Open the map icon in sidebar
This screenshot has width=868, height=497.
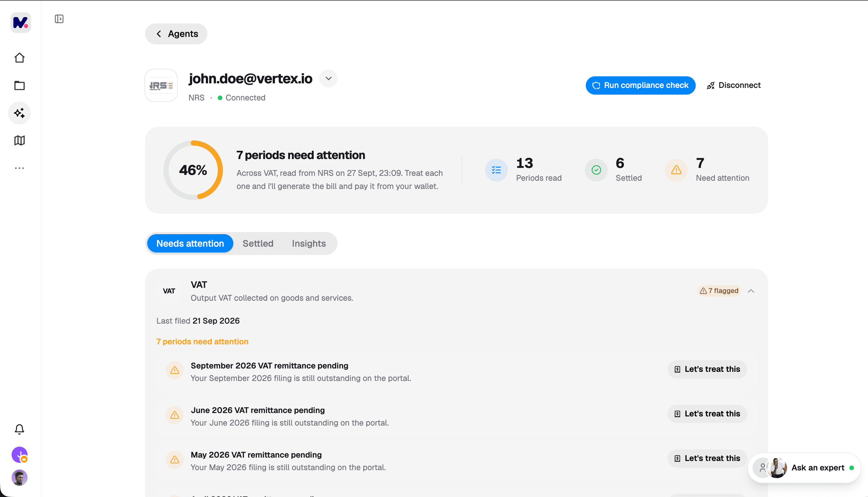point(20,140)
